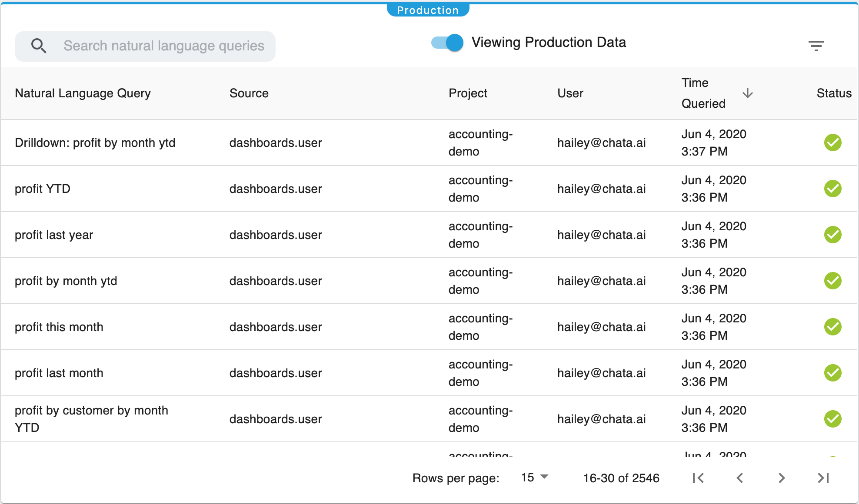Click the Production environment tab label
859x504 pixels.
[428, 10]
